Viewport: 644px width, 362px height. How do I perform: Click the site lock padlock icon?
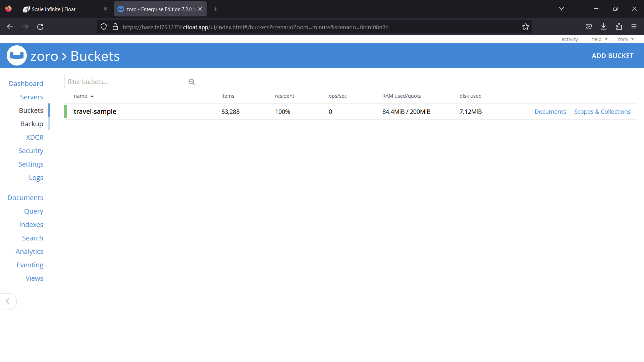pyautogui.click(x=115, y=27)
